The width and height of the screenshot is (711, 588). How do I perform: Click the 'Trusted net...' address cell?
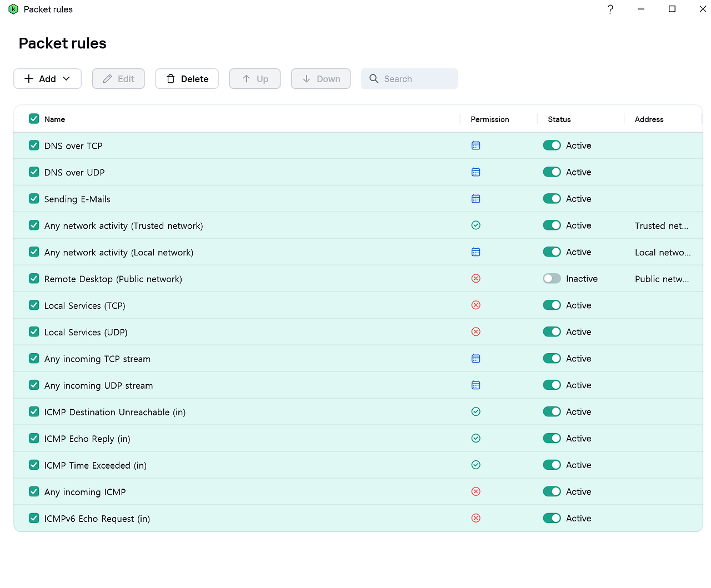(662, 225)
